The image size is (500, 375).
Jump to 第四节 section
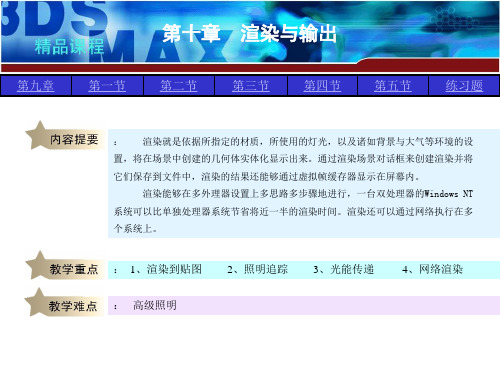322,86
